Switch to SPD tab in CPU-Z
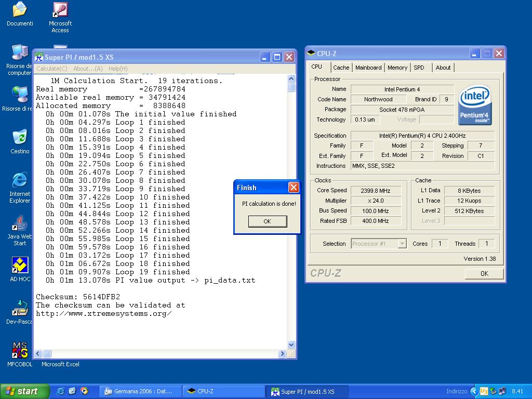The height and width of the screenshot is (399, 532). 419,68
